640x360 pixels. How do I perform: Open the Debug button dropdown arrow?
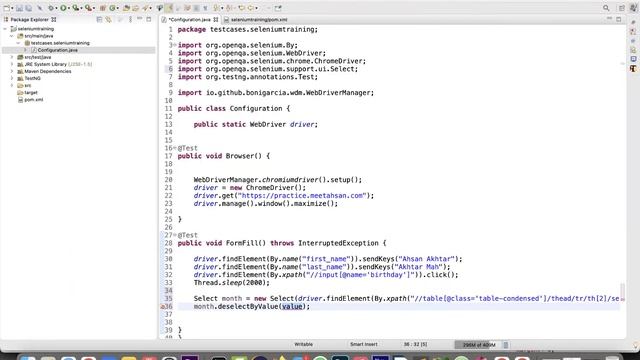pos(56,8)
